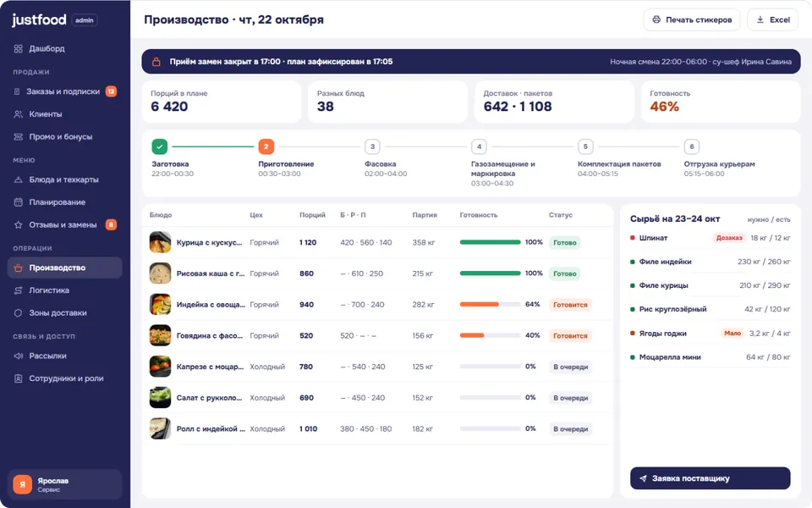Select step 2 Приготовление marker
The image size is (812, 508).
coord(266,146)
